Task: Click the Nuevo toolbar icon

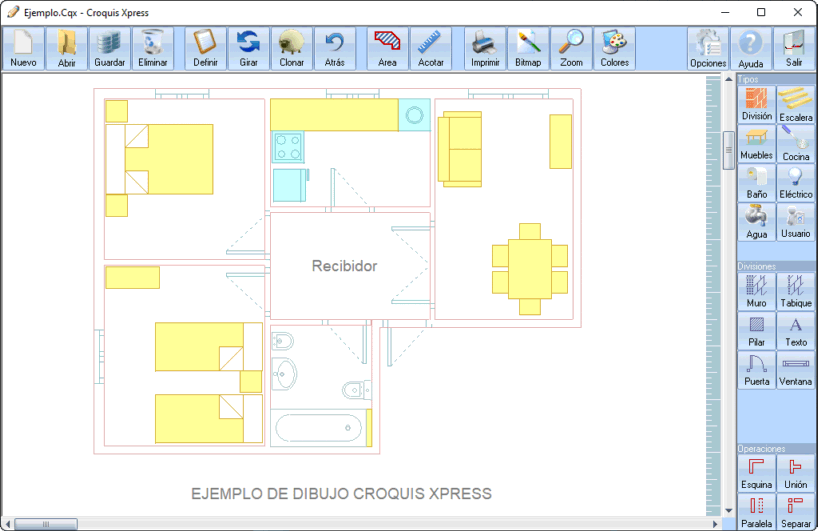Action: tap(23, 48)
